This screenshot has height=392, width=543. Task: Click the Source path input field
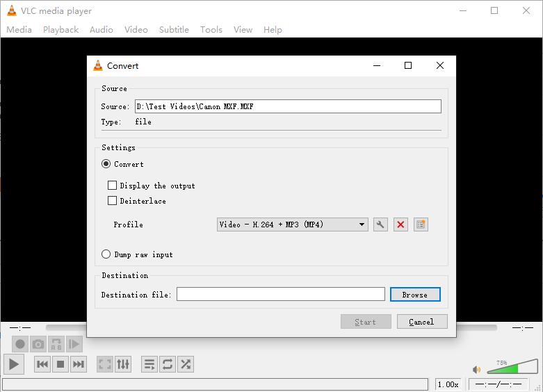288,106
